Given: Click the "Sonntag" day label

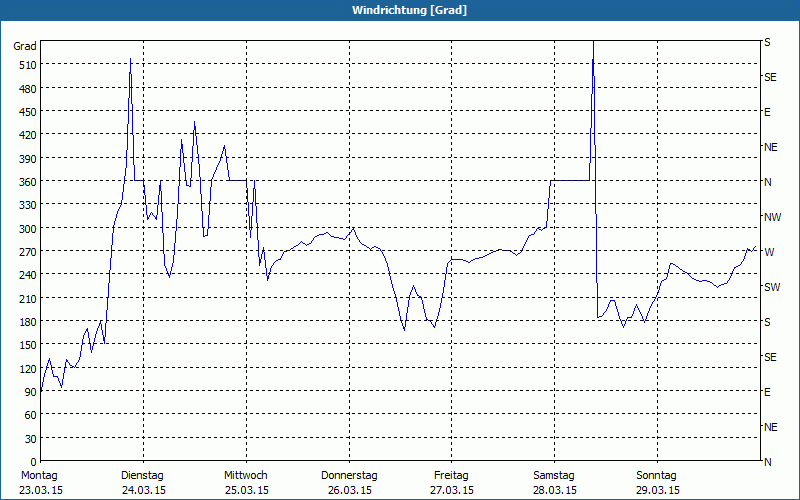Looking at the screenshot, I should 656,476.
